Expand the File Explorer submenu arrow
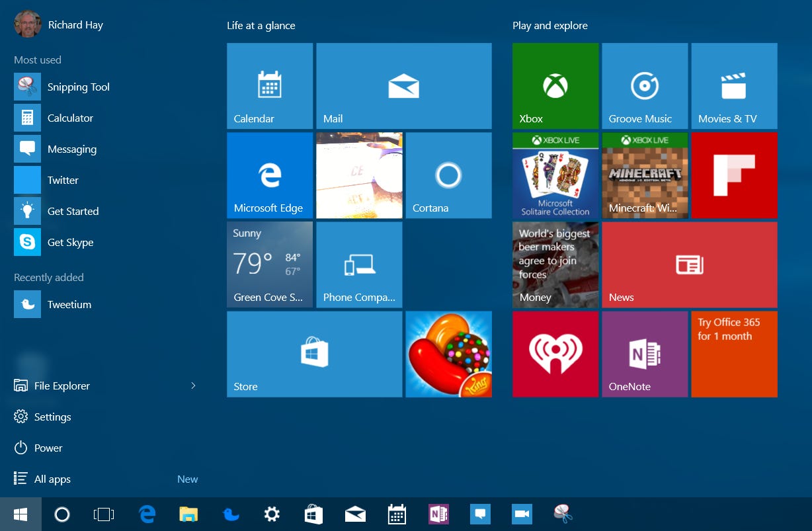Image resolution: width=812 pixels, height=531 pixels. tap(193, 386)
